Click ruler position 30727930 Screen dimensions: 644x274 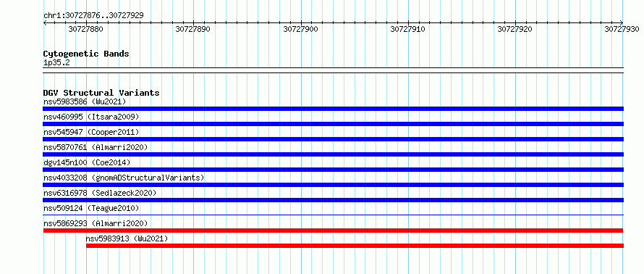(622, 29)
